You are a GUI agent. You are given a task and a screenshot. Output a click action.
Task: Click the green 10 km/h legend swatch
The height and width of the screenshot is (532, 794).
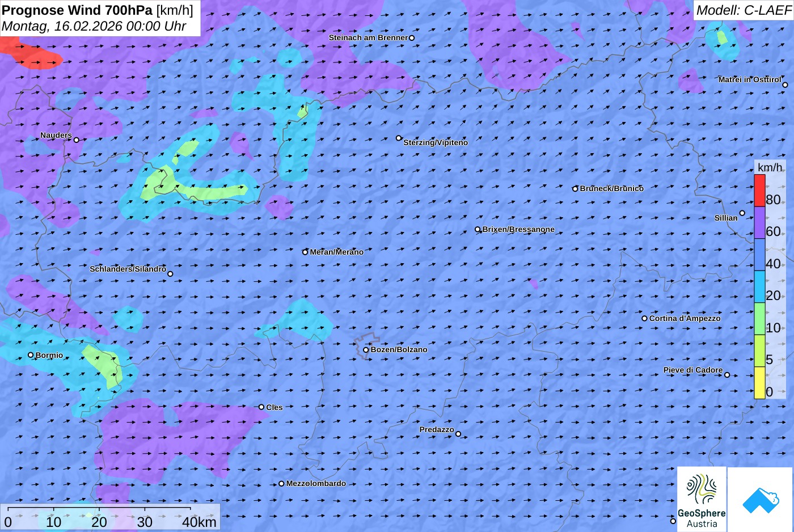pos(759,319)
